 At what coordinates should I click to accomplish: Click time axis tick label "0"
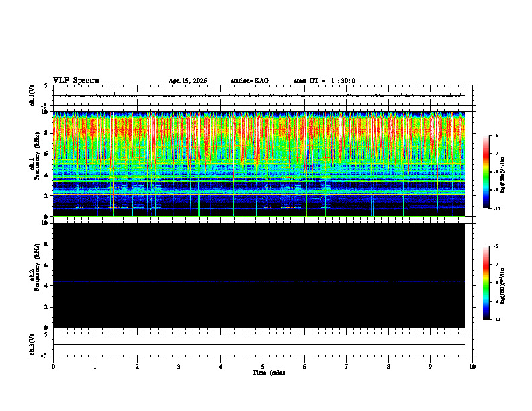point(53,367)
